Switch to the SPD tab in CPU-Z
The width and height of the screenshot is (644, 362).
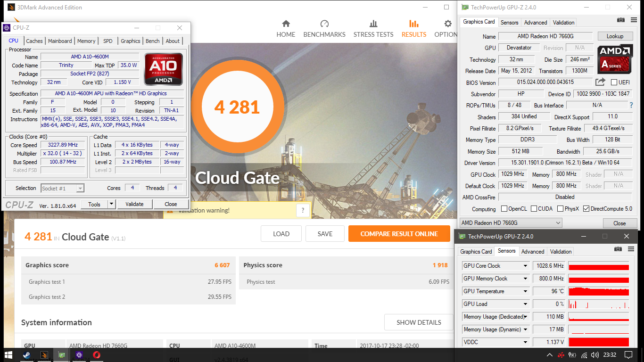point(108,41)
